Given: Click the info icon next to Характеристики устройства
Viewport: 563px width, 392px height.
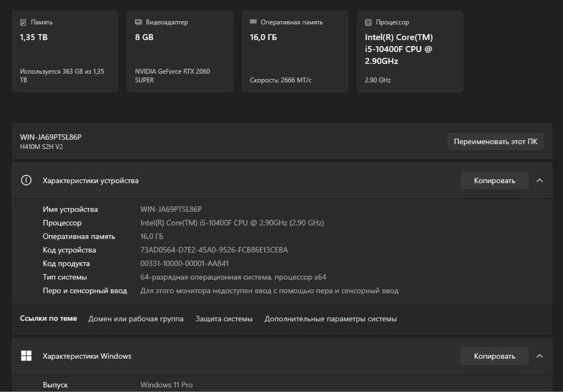Looking at the screenshot, I should tap(26, 181).
